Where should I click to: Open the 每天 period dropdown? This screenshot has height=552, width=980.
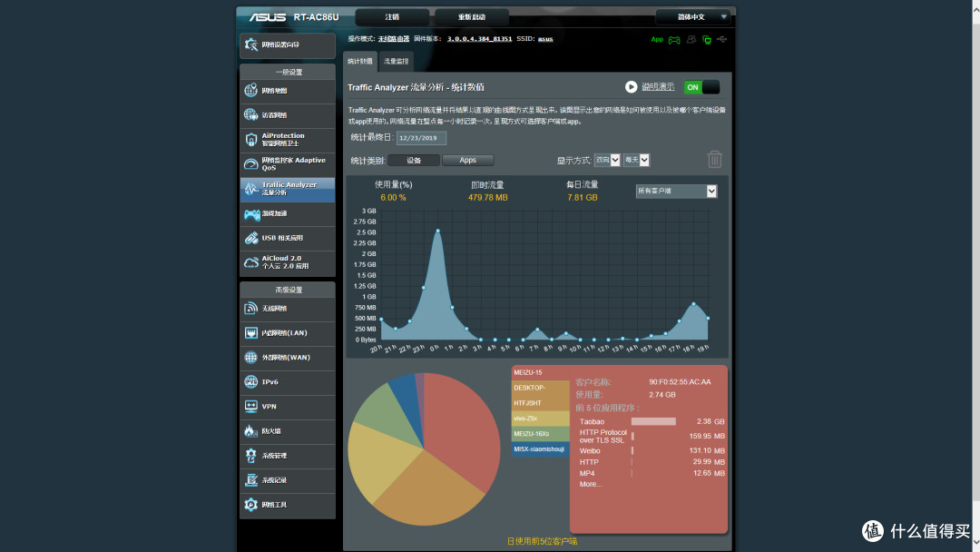[636, 160]
